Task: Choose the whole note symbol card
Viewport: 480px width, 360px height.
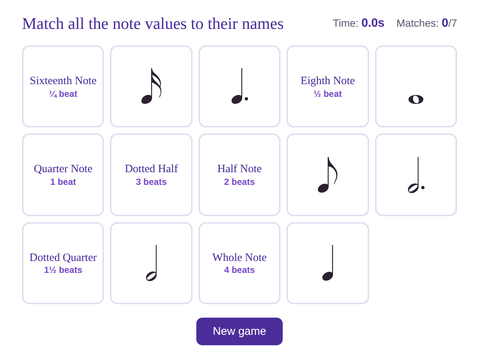Action: pos(416,86)
